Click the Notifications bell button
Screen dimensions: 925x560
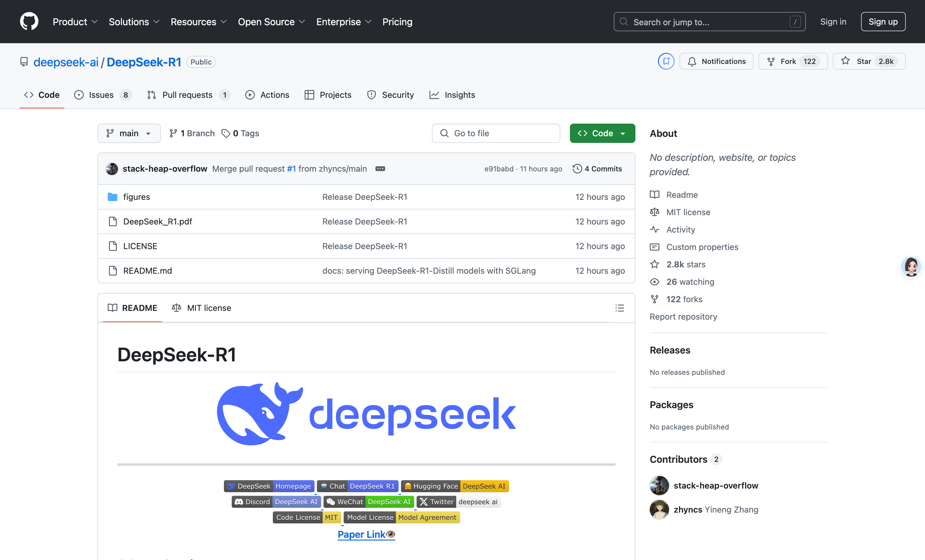tap(716, 61)
